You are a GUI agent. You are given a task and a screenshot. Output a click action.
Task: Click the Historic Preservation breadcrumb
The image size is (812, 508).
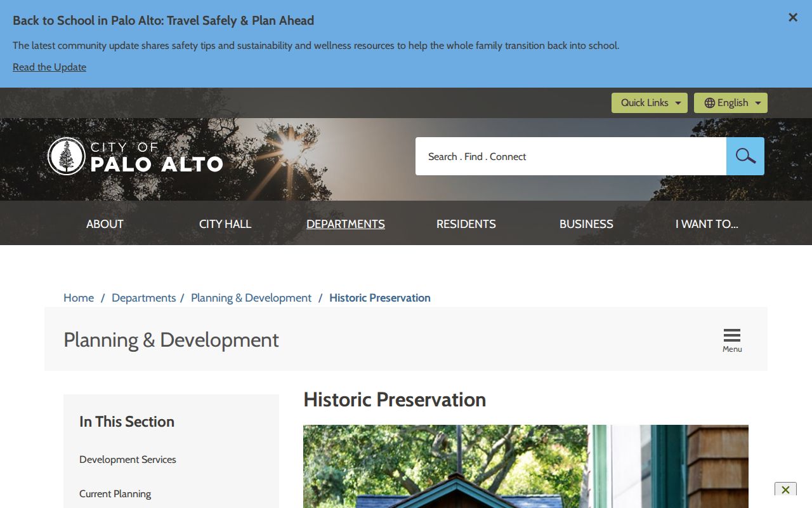click(380, 298)
